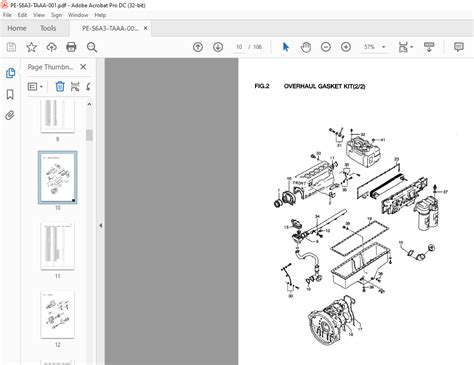Open the File menu
The height and width of the screenshot is (365, 474).
pyautogui.click(x=7, y=15)
